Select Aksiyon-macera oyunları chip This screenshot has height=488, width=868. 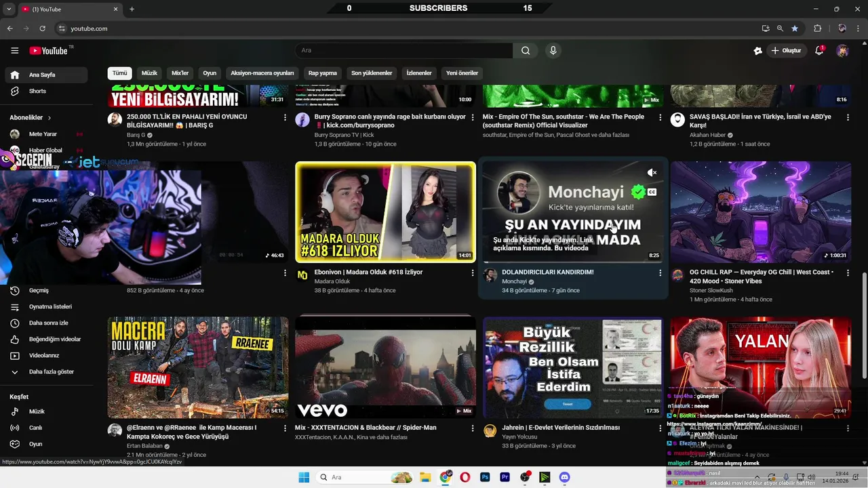pos(262,73)
